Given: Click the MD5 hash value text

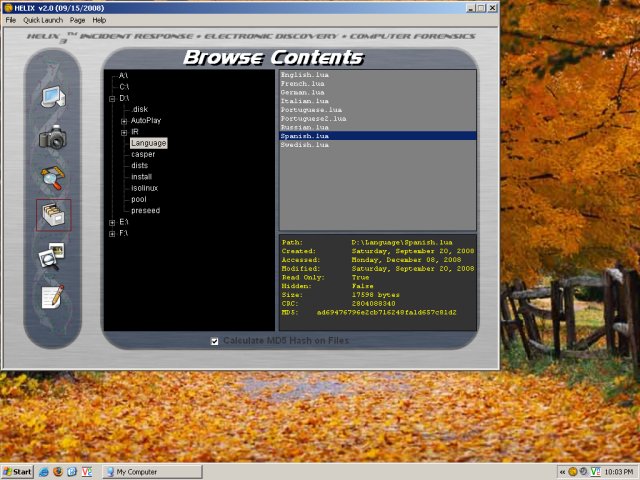Looking at the screenshot, I should 387,313.
